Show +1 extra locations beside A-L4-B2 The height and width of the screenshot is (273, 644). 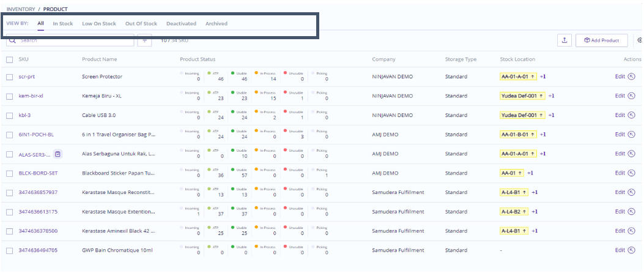pos(535,212)
